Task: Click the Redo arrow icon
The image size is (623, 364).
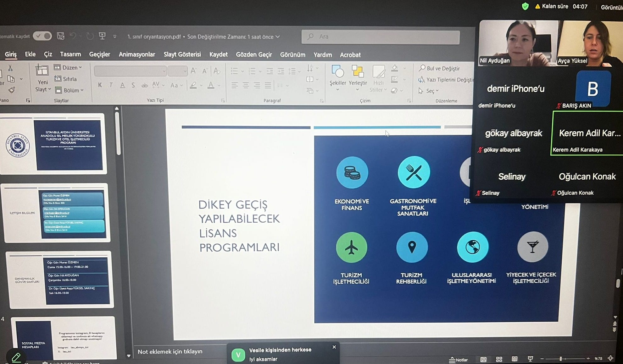Action: [90, 36]
